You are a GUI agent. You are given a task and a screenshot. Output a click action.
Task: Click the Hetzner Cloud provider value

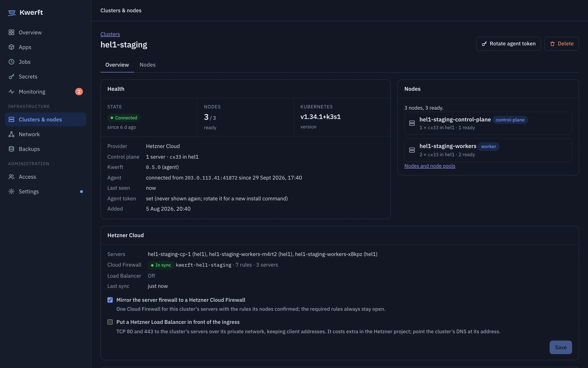(x=163, y=146)
